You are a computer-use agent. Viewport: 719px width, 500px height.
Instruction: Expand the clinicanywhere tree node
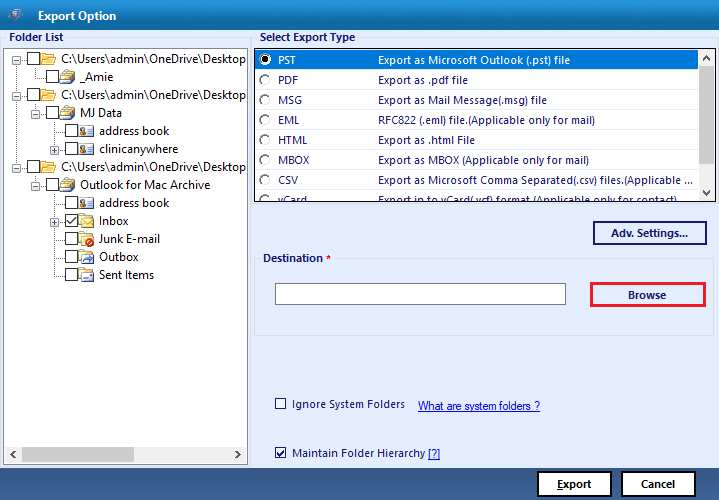tap(54, 150)
